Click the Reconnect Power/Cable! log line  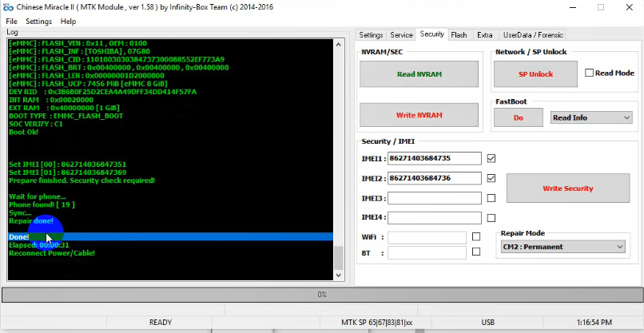point(52,253)
